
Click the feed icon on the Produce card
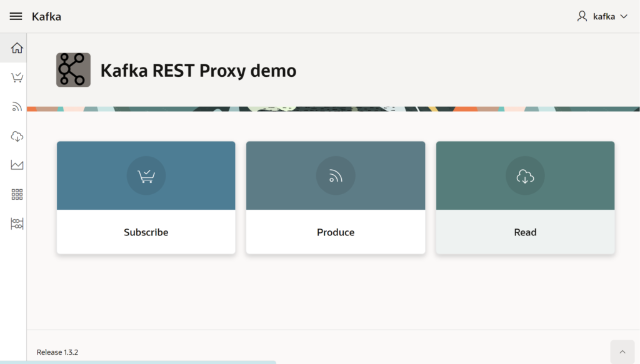pos(336,175)
